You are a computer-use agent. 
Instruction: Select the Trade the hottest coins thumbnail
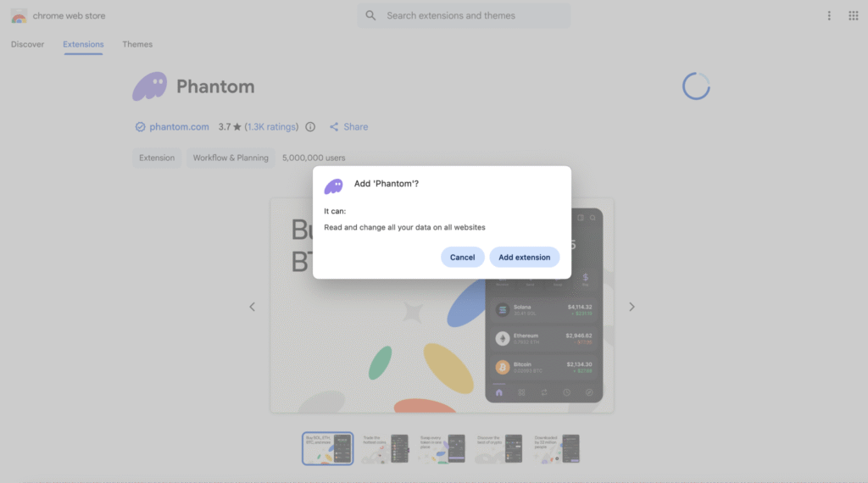tap(385, 448)
